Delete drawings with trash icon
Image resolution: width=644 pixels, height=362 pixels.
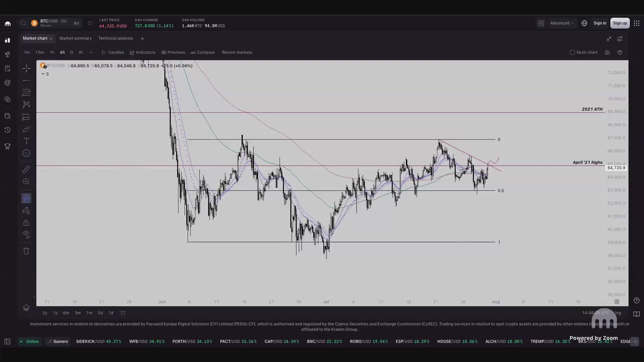pos(26,251)
